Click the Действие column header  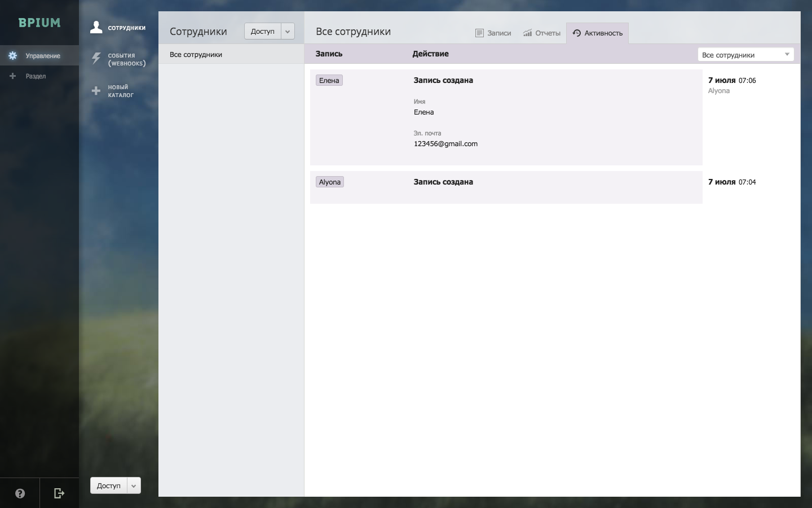(430, 54)
